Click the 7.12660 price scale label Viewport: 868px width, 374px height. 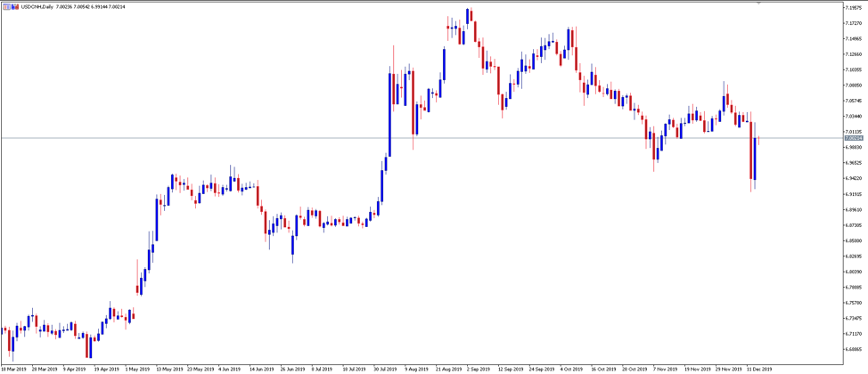(x=854, y=54)
